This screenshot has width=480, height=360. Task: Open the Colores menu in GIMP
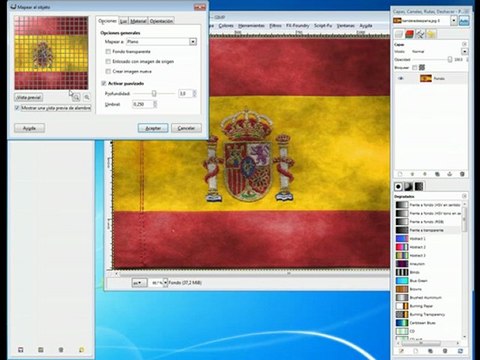(x=226, y=26)
